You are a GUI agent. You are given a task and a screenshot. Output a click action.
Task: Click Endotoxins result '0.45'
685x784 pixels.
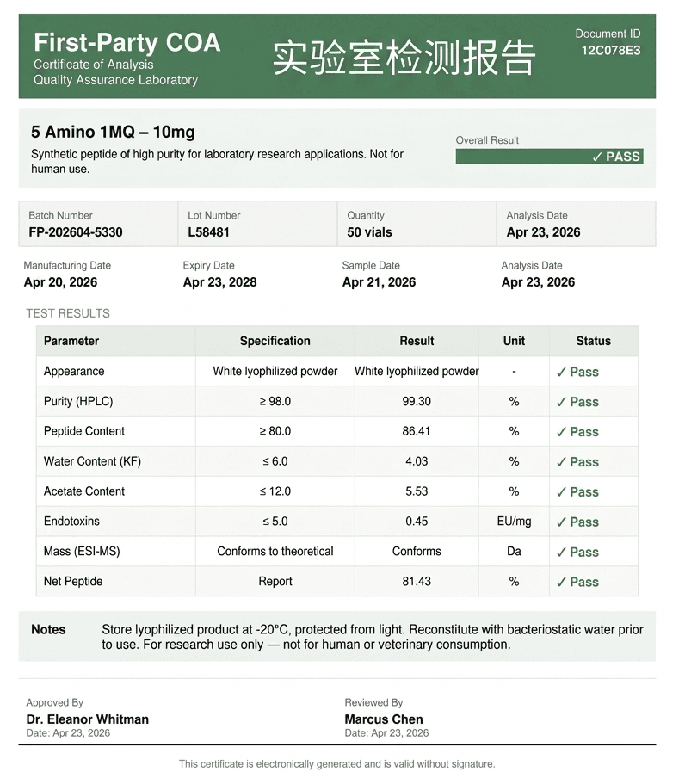[x=417, y=522]
